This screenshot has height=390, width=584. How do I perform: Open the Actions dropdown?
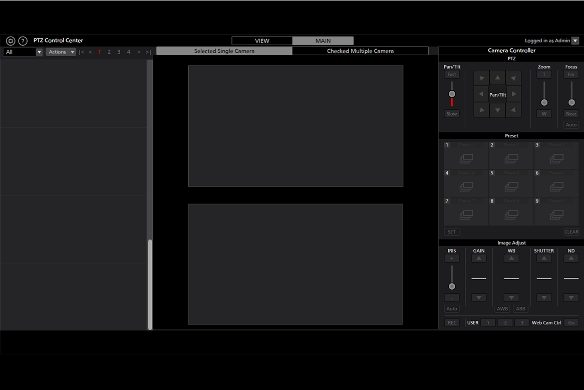61,52
